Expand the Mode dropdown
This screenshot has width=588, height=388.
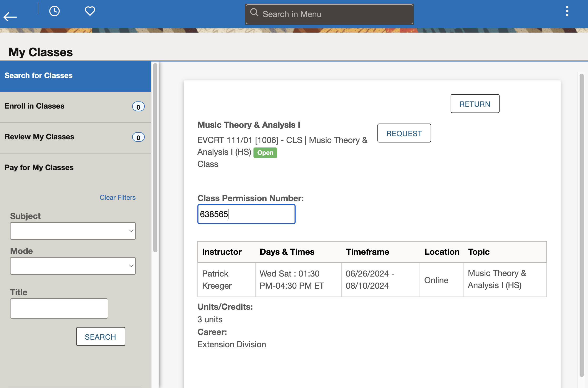[x=73, y=266]
